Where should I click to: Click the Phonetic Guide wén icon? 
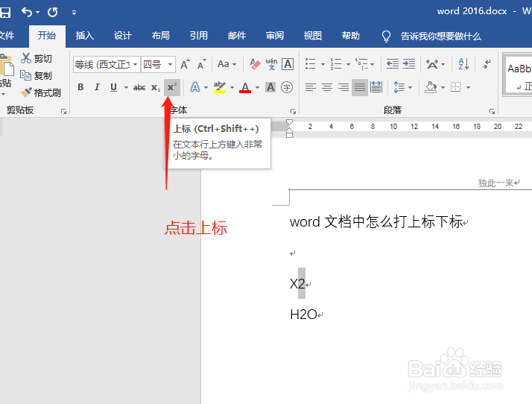[271, 64]
